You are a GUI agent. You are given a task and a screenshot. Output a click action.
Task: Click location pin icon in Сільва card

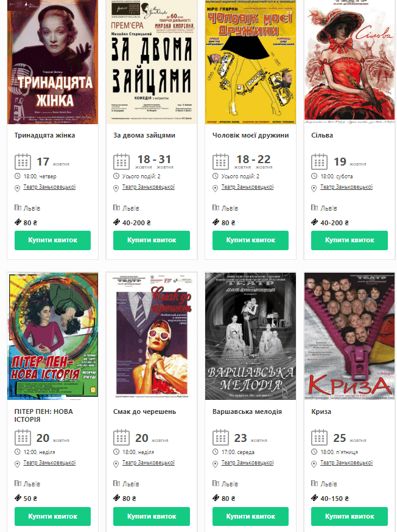[x=314, y=188]
